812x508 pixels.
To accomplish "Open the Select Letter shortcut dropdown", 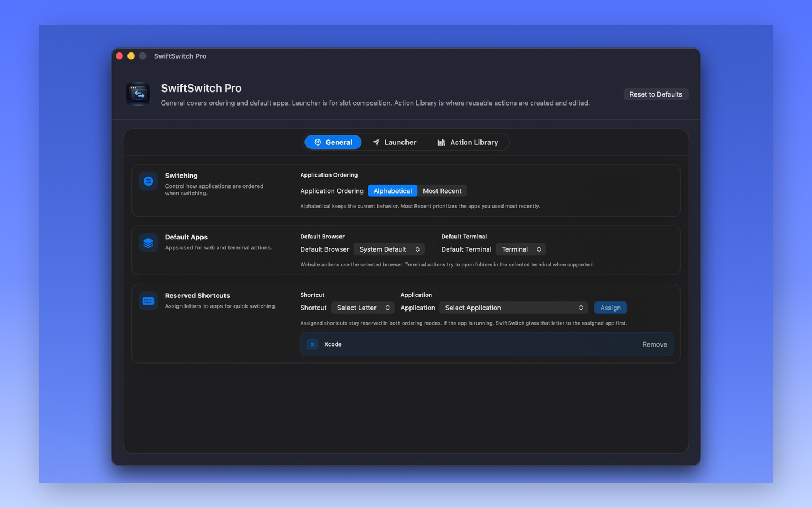I will tap(363, 308).
